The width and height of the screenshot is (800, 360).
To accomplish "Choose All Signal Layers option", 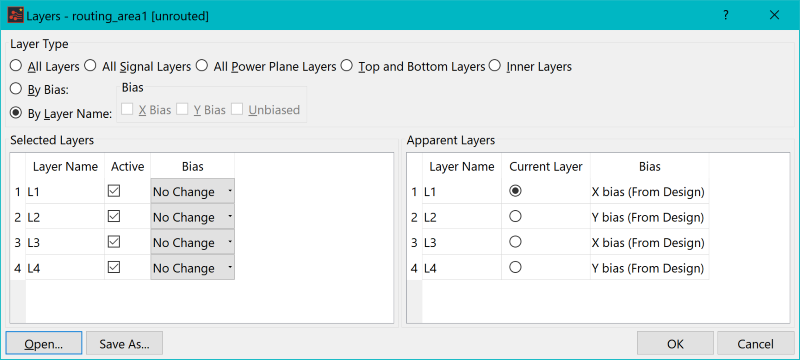I will [90, 66].
